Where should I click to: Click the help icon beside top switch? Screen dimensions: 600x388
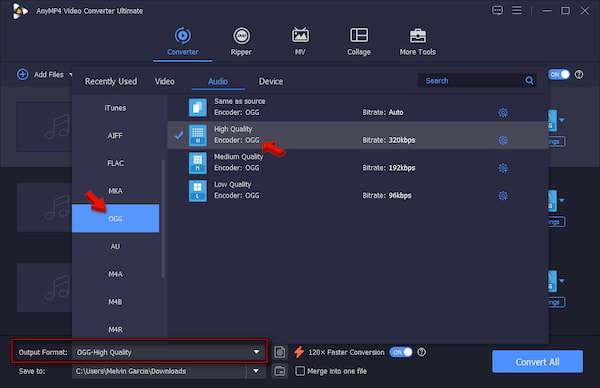579,75
